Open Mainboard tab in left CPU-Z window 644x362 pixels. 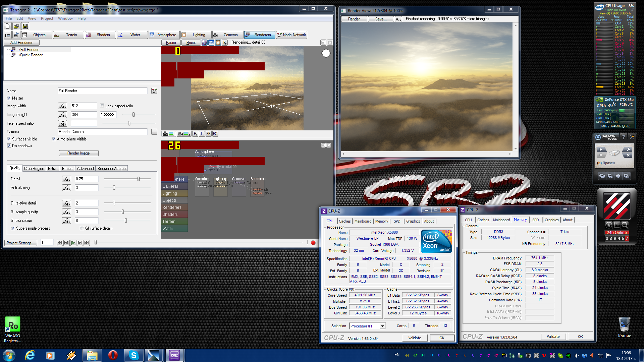click(363, 221)
